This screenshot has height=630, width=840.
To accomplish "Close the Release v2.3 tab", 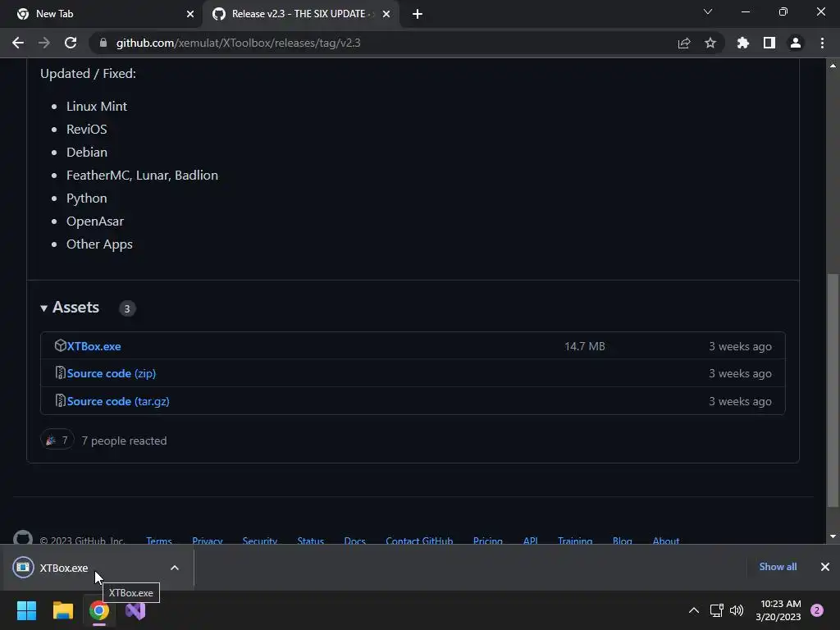I will pos(386,14).
